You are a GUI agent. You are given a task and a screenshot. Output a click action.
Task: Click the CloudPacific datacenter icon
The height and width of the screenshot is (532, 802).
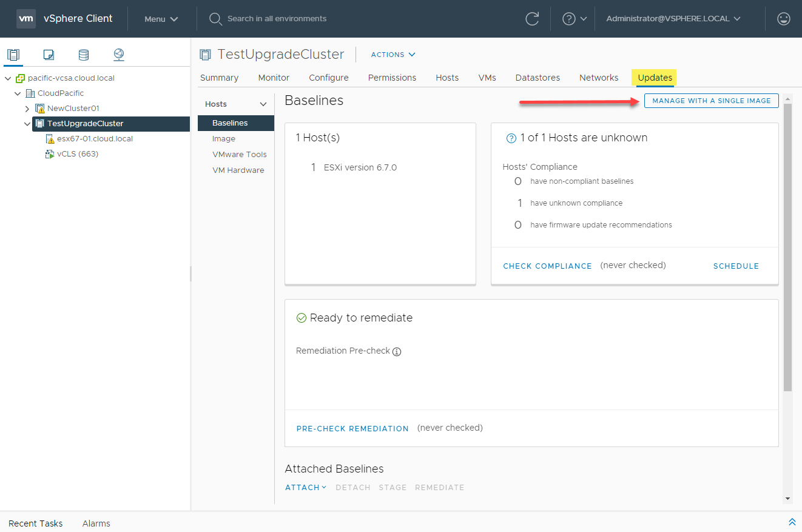[30, 93]
